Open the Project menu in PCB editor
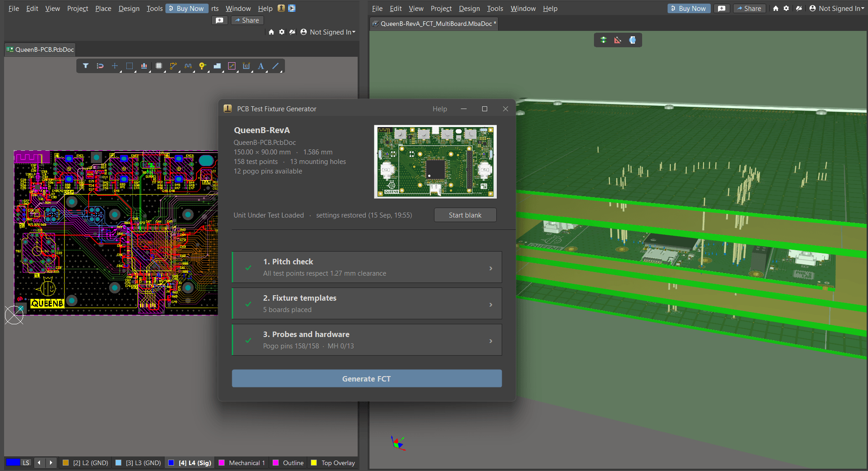 click(x=78, y=9)
